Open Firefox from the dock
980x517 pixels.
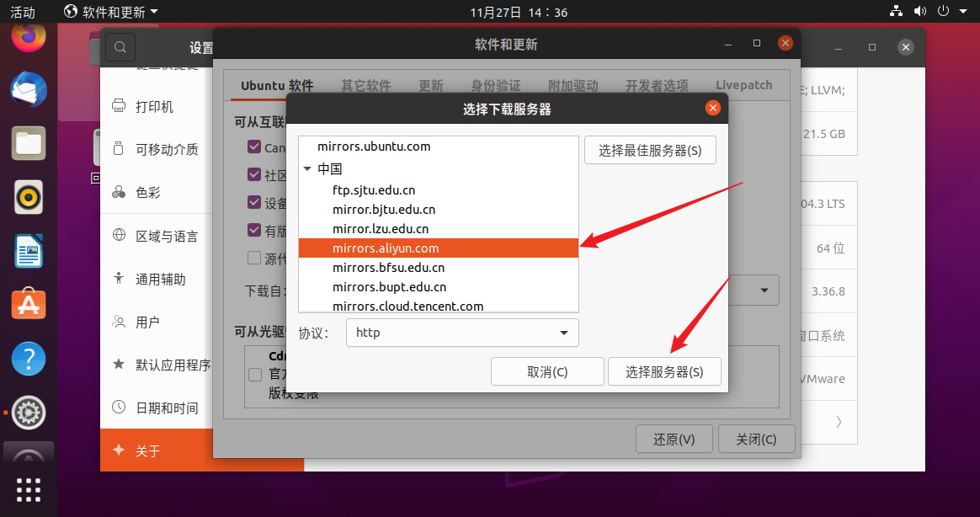[x=29, y=37]
